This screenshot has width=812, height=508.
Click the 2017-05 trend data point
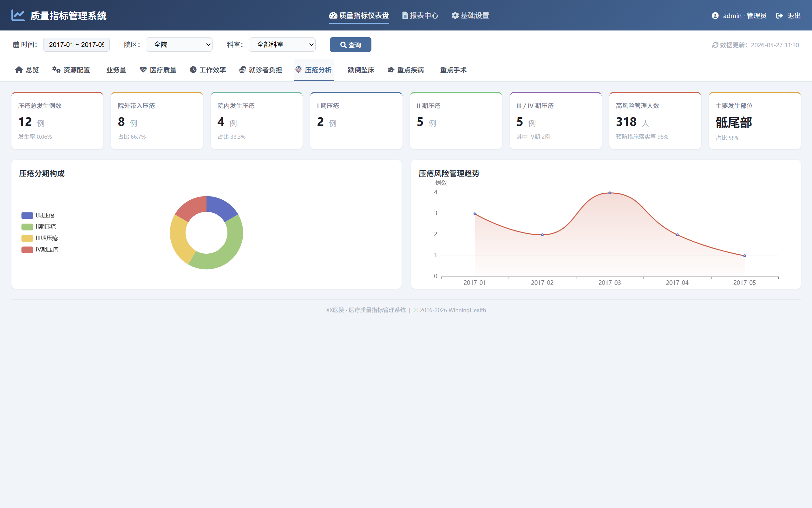point(744,256)
